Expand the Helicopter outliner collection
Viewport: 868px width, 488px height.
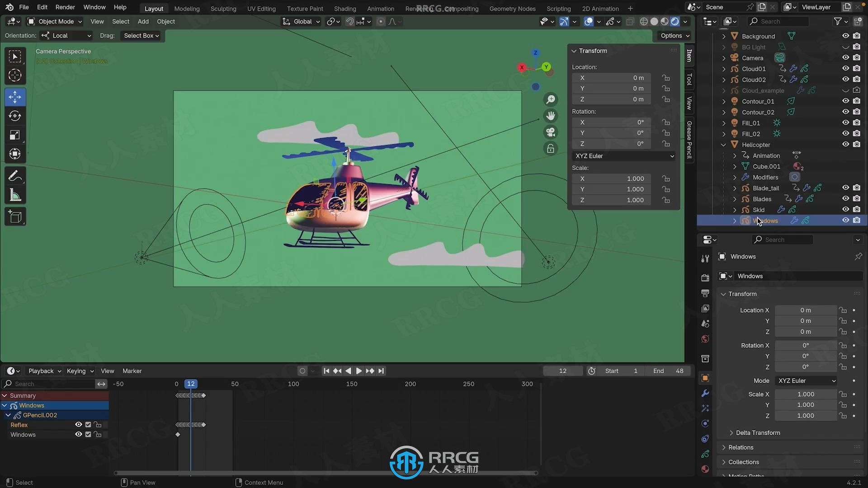724,145
